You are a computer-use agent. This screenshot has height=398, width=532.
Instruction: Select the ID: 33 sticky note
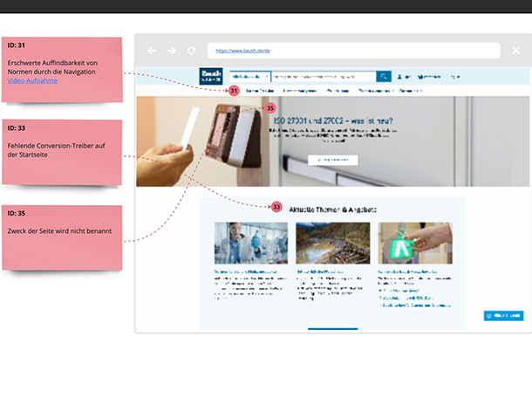(x=60, y=151)
